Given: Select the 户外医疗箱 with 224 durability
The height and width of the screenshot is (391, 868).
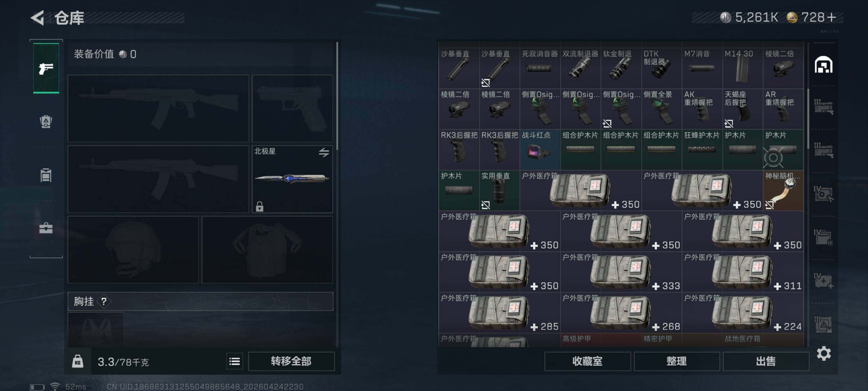Looking at the screenshot, I should (743, 312).
